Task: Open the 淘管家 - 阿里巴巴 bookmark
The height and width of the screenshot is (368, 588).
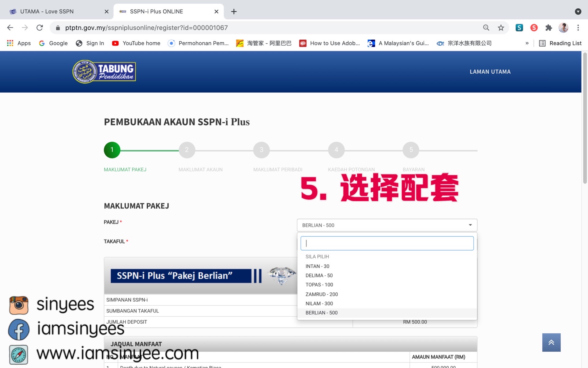Action: [x=264, y=43]
